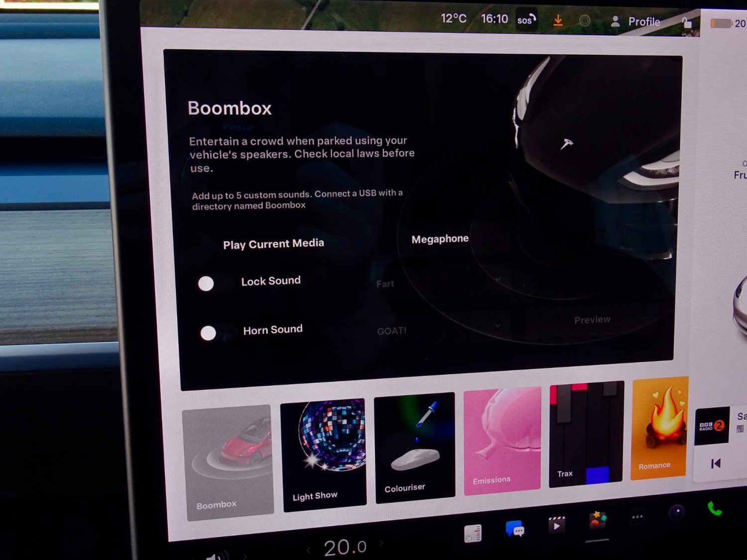Select the Emissions tile
747x560 pixels.
[x=502, y=440]
